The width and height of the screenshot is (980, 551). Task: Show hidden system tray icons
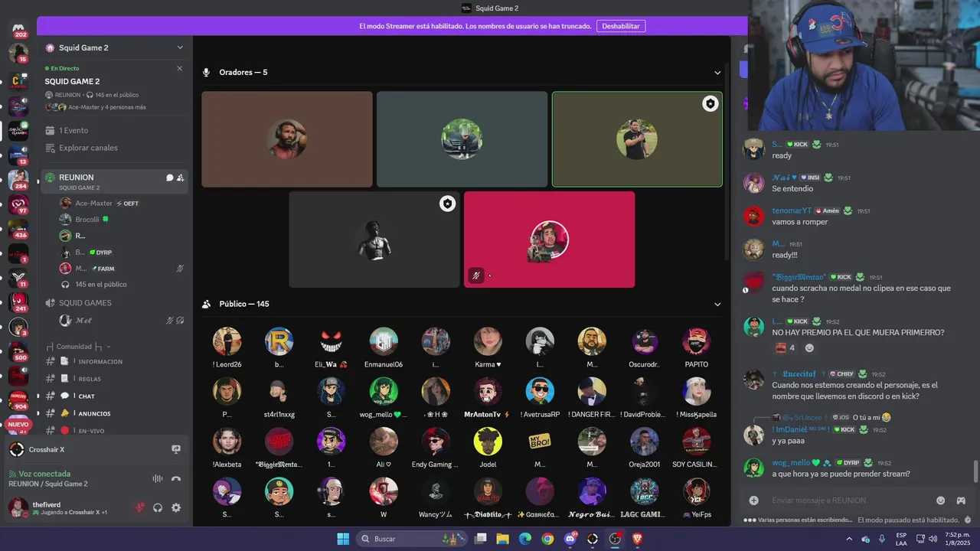pyautogui.click(x=850, y=539)
